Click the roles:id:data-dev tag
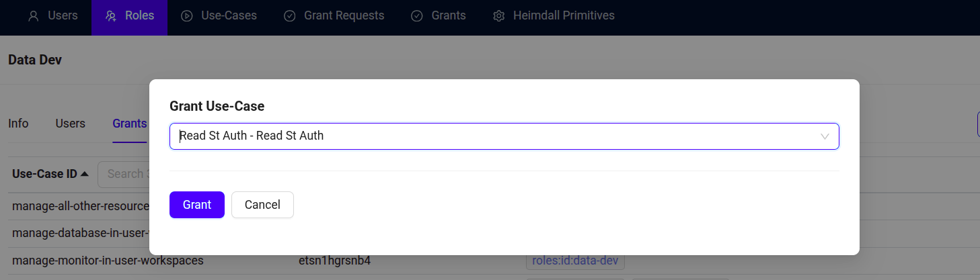Image resolution: width=980 pixels, height=280 pixels. click(x=575, y=261)
